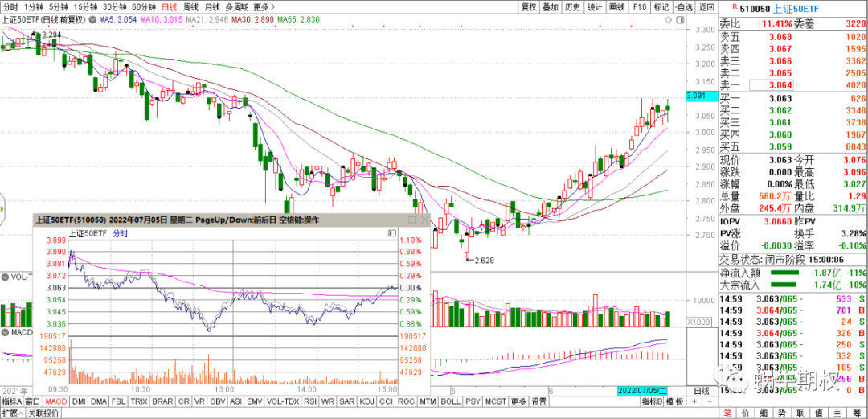
Task: Switch to 分时 intraday view
Action: point(12,6)
